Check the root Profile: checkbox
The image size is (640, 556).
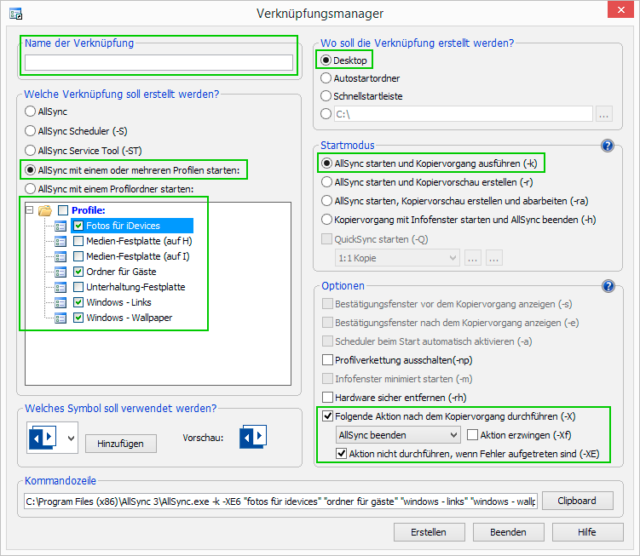point(63,210)
